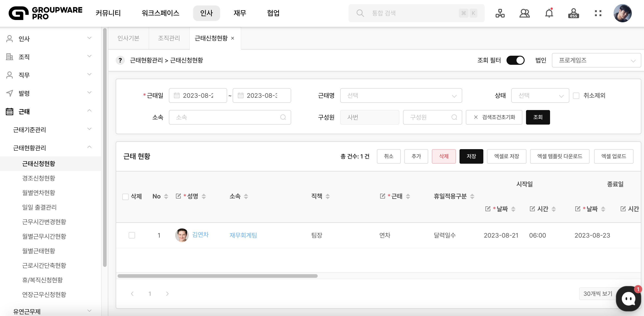Viewport: 644px width, 316px height.
Task: Open the chatbot bubble icon
Action: click(x=628, y=298)
